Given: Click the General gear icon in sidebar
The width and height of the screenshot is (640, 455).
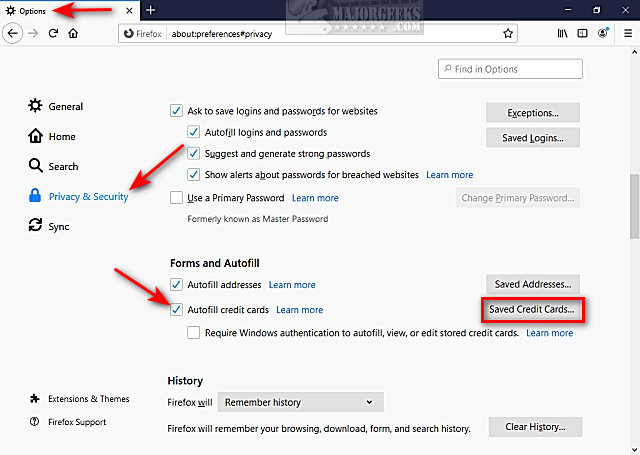Looking at the screenshot, I should 35,106.
